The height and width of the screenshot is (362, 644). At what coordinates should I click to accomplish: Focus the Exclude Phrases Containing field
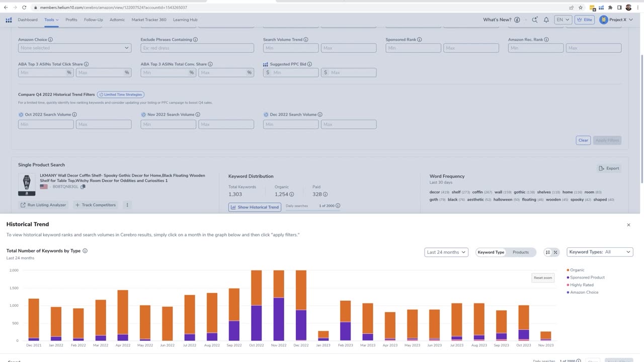(197, 48)
